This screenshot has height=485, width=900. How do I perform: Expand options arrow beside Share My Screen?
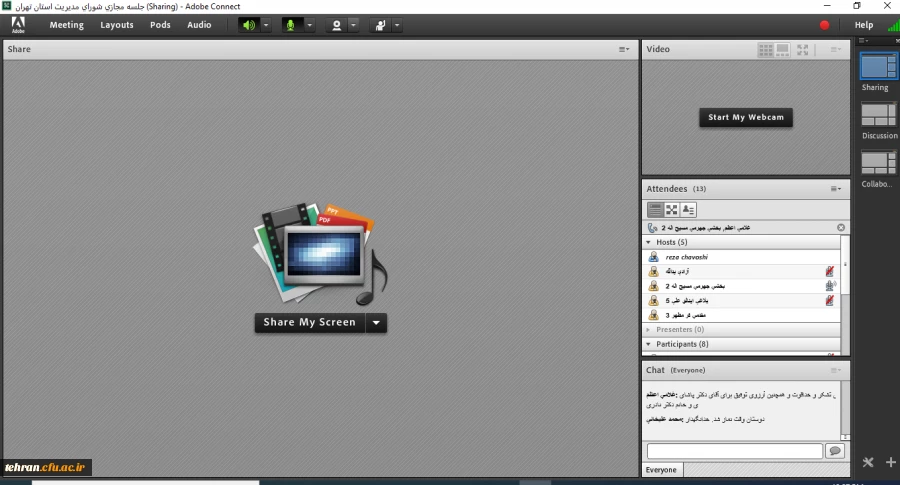point(376,322)
